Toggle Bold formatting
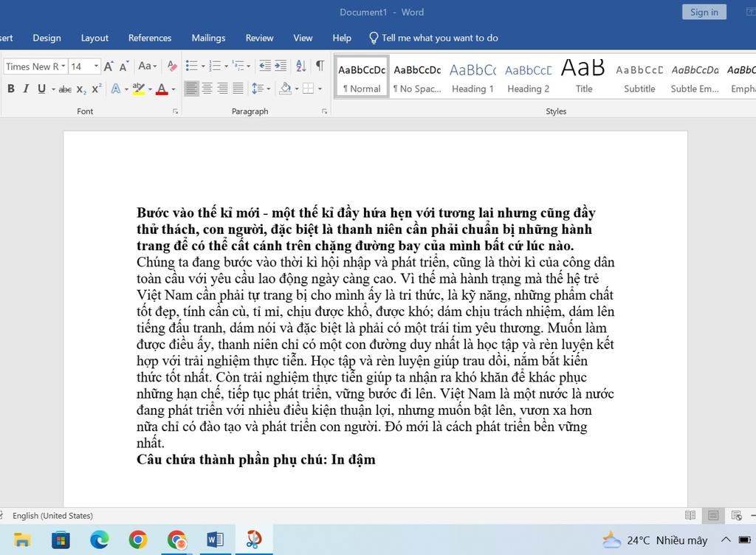 pyautogui.click(x=10, y=89)
